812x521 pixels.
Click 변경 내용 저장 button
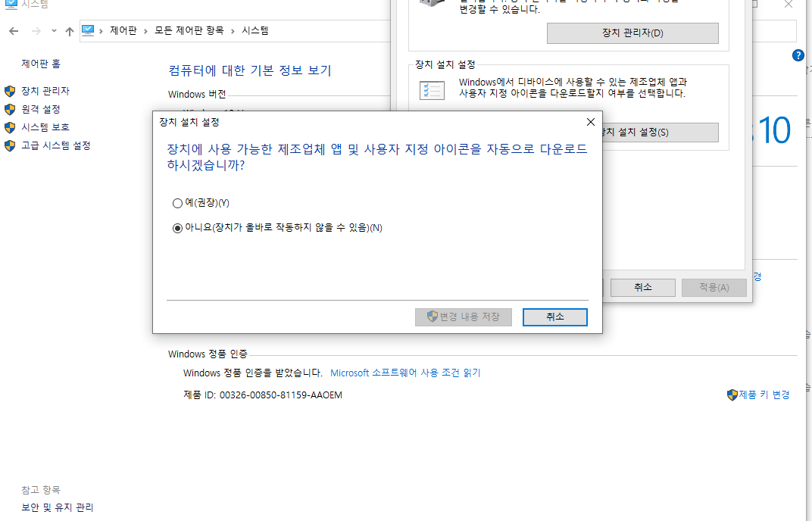click(x=464, y=317)
